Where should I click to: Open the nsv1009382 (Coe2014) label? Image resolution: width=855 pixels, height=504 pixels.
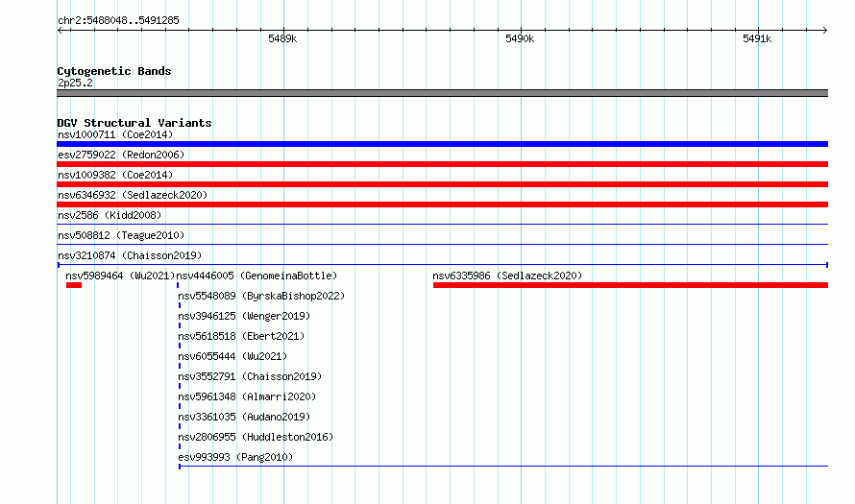pyautogui.click(x=115, y=175)
